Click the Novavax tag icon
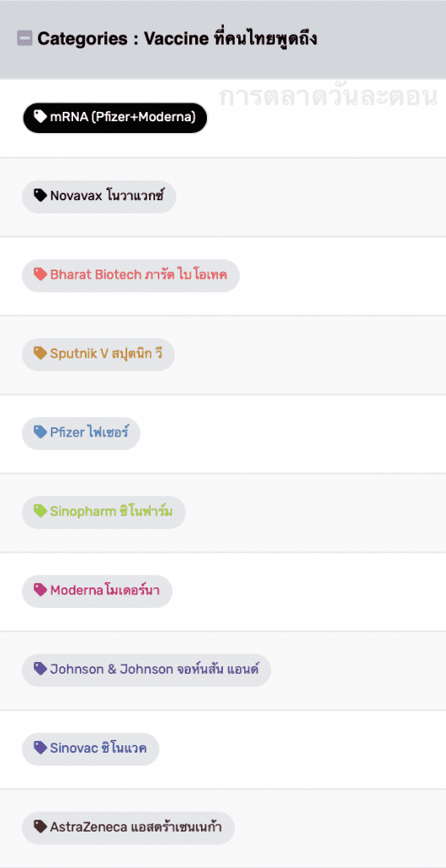The width and height of the screenshot is (446, 868). click(41, 196)
